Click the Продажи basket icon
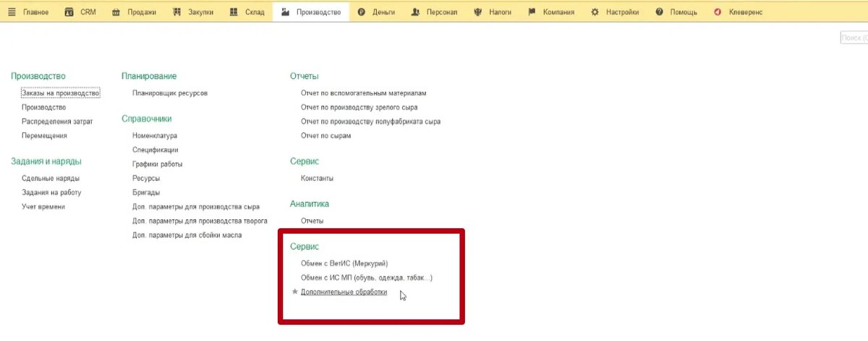Viewport: 868px width, 341px height. tap(116, 12)
